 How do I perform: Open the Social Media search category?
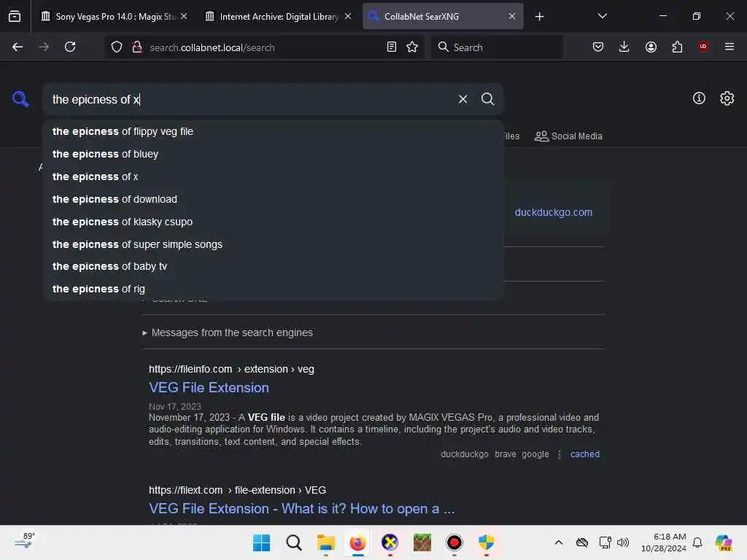[x=568, y=136]
